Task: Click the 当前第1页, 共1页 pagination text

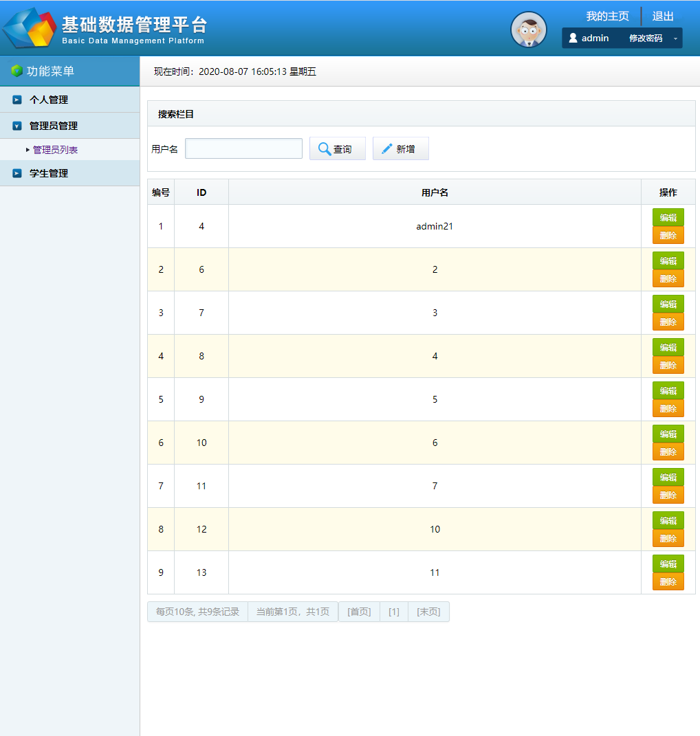Action: pyautogui.click(x=293, y=612)
